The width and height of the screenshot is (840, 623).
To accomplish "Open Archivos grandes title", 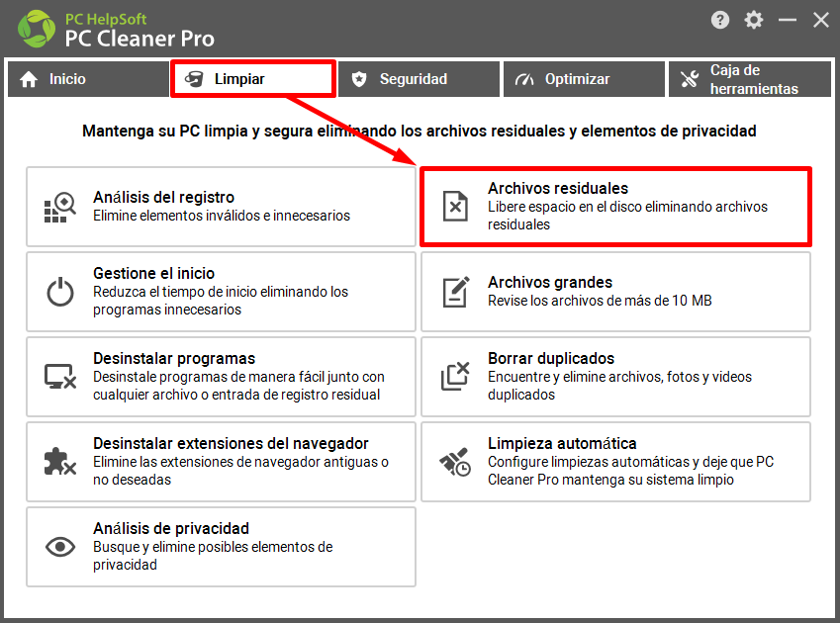I will (550, 282).
